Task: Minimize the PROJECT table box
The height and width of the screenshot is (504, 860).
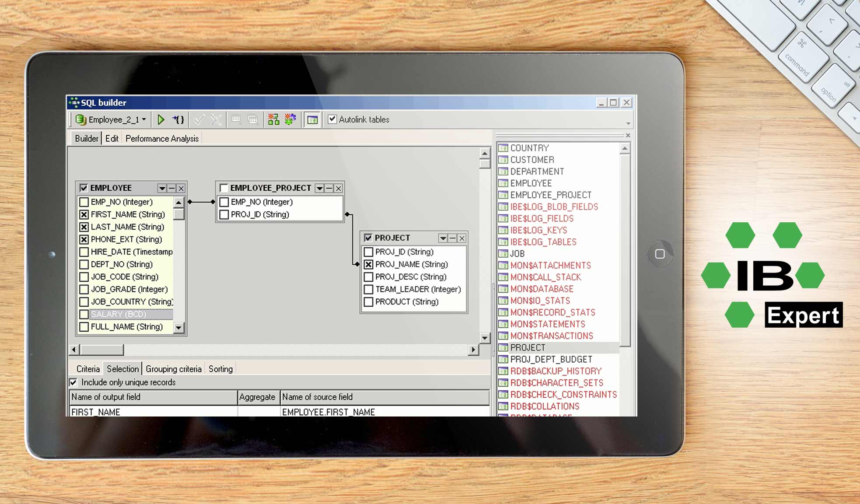Action: 452,238
